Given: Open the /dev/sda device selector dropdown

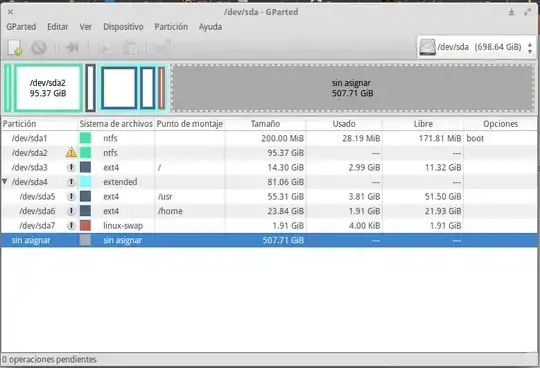Looking at the screenshot, I should (x=476, y=47).
